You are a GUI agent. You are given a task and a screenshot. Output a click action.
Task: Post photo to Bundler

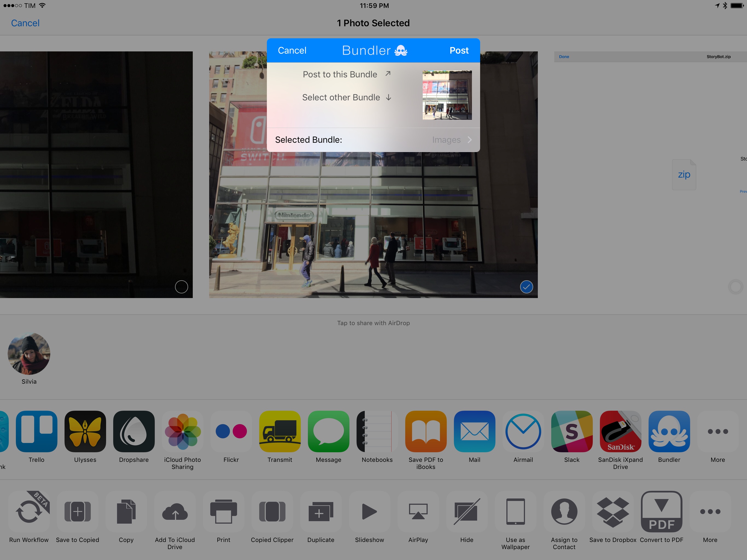pos(459,50)
